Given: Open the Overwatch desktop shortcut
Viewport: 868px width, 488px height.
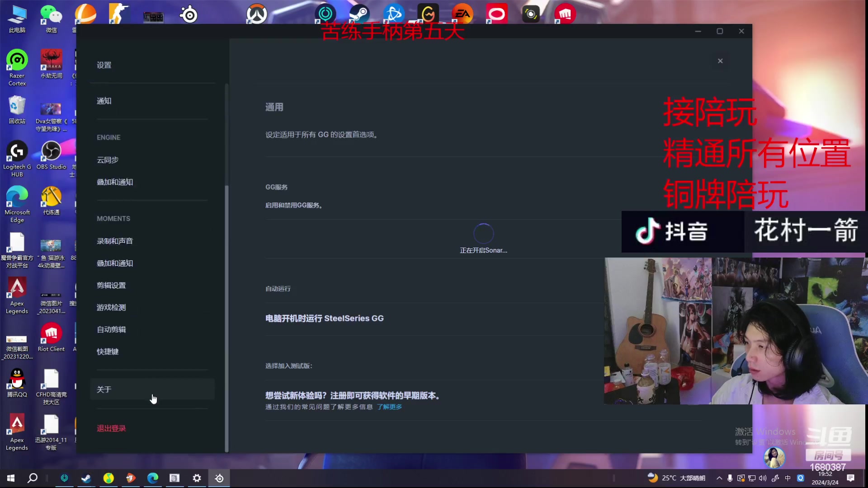Looking at the screenshot, I should click(257, 14).
